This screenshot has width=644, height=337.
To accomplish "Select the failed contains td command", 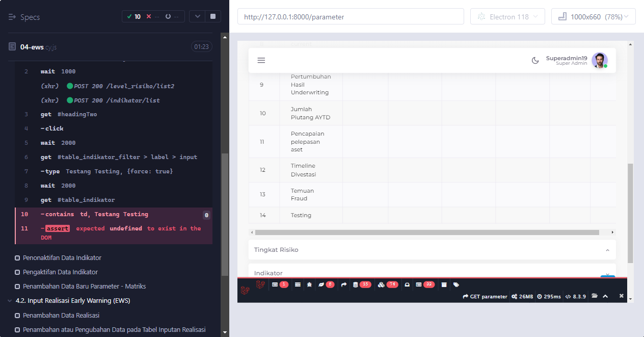I will pyautogui.click(x=114, y=214).
